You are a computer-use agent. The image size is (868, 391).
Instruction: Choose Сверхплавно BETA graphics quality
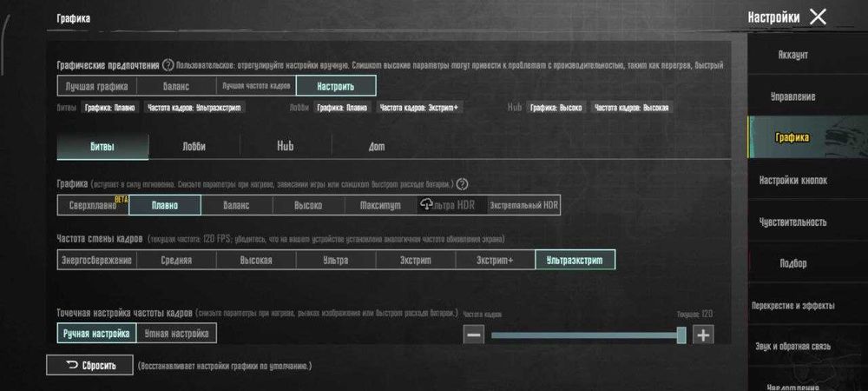click(x=93, y=205)
